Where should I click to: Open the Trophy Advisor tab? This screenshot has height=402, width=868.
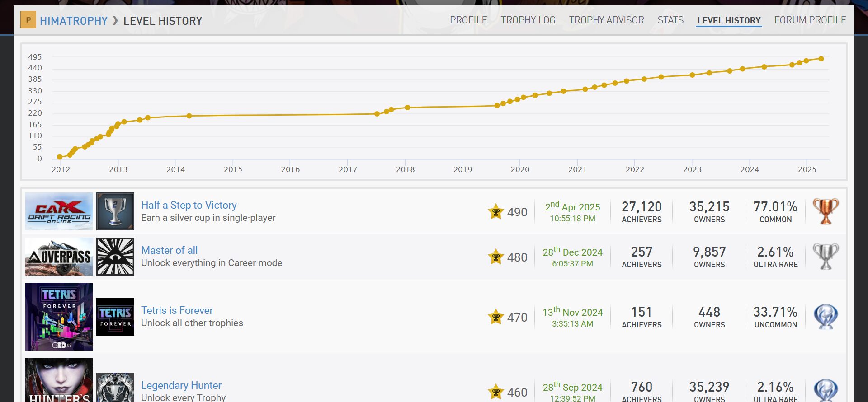[606, 20]
